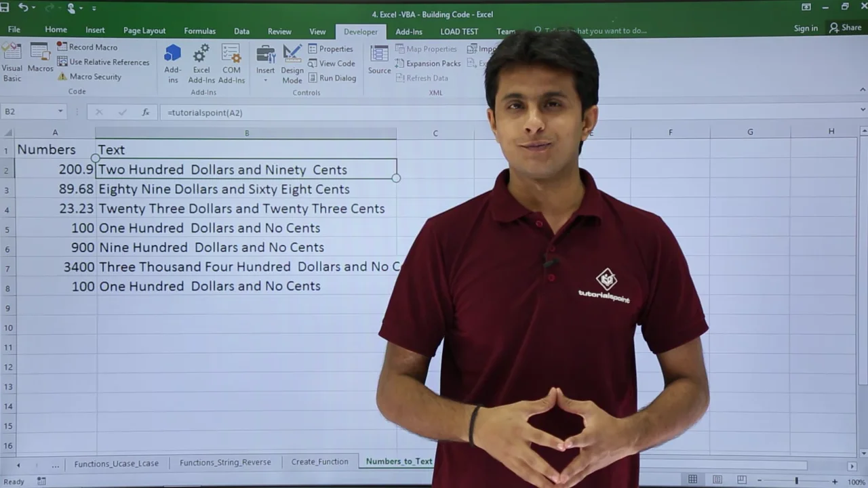The height and width of the screenshot is (488, 868).
Task: Click Map Properties
Action: [426, 49]
